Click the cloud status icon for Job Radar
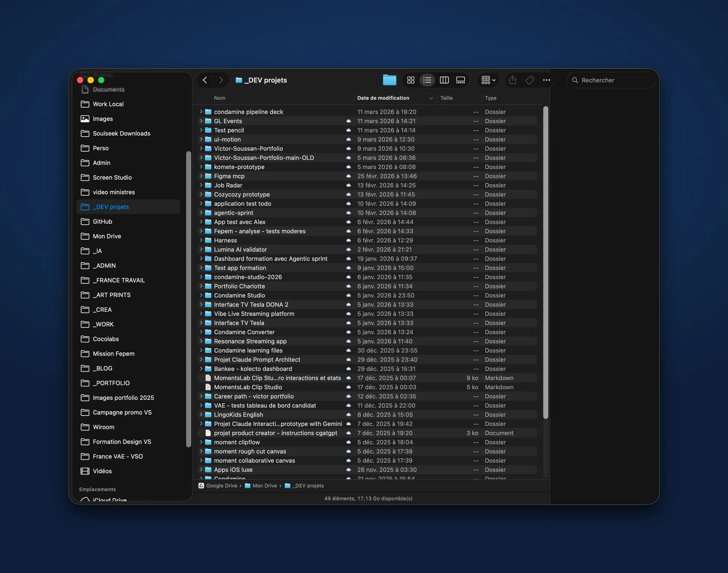This screenshot has height=573, width=728. tap(348, 185)
